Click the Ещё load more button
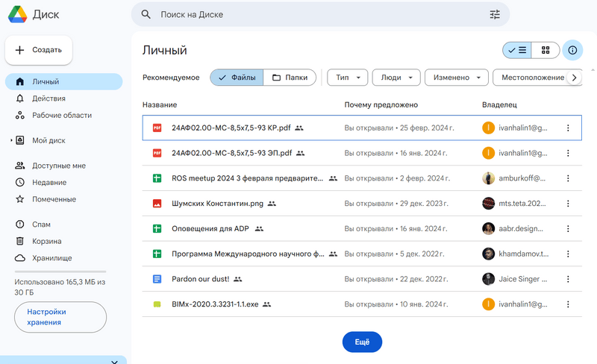The height and width of the screenshot is (364, 597). [362, 342]
